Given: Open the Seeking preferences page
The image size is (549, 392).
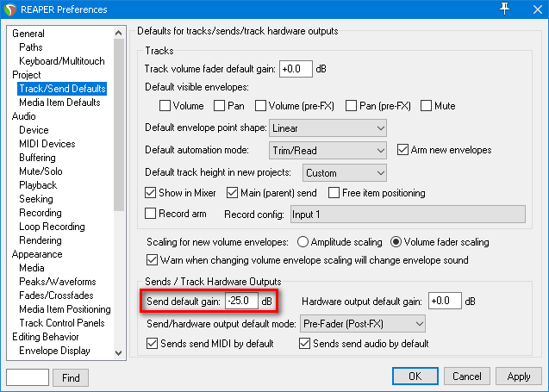Looking at the screenshot, I should click(36, 199).
